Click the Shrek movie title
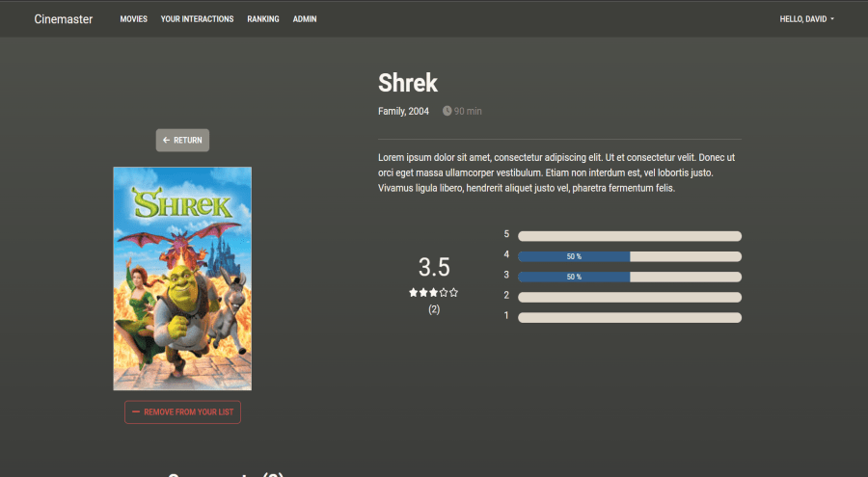868x477 pixels. pos(408,83)
